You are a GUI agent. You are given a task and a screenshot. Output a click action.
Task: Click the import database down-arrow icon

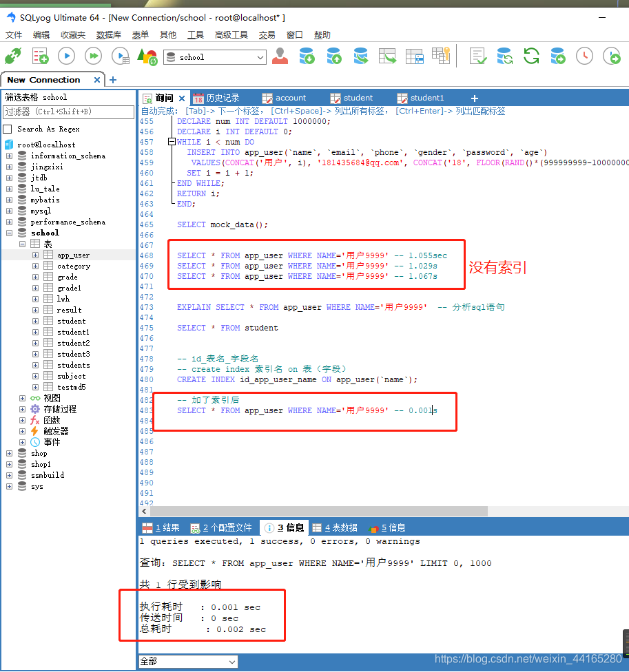[x=307, y=56]
